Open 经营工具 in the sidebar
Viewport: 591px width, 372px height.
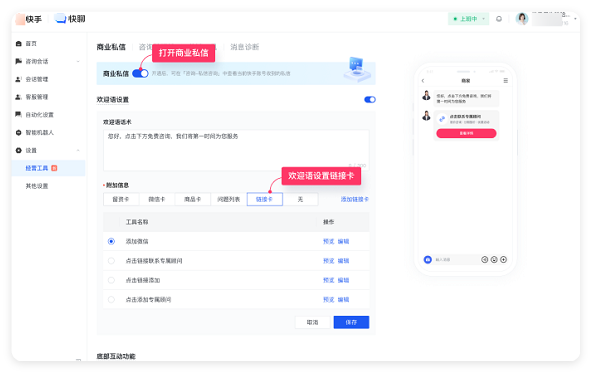click(48, 168)
